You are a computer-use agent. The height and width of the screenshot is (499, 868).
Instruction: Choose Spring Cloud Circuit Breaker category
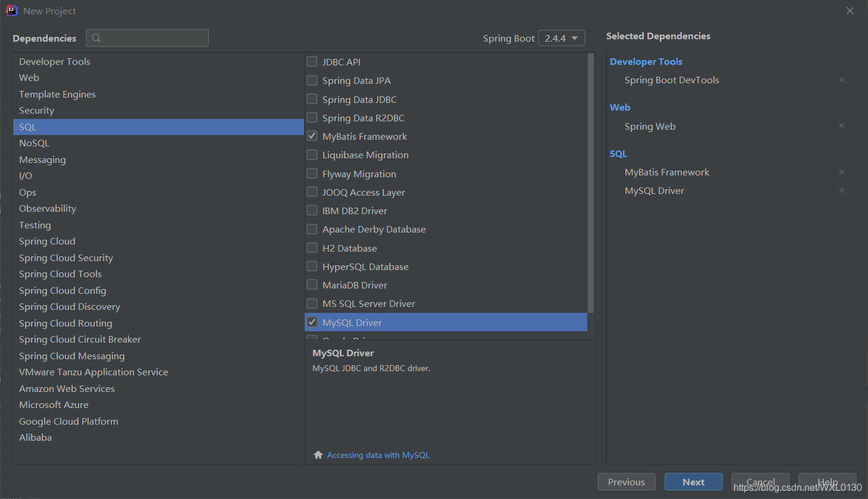pyautogui.click(x=158, y=339)
